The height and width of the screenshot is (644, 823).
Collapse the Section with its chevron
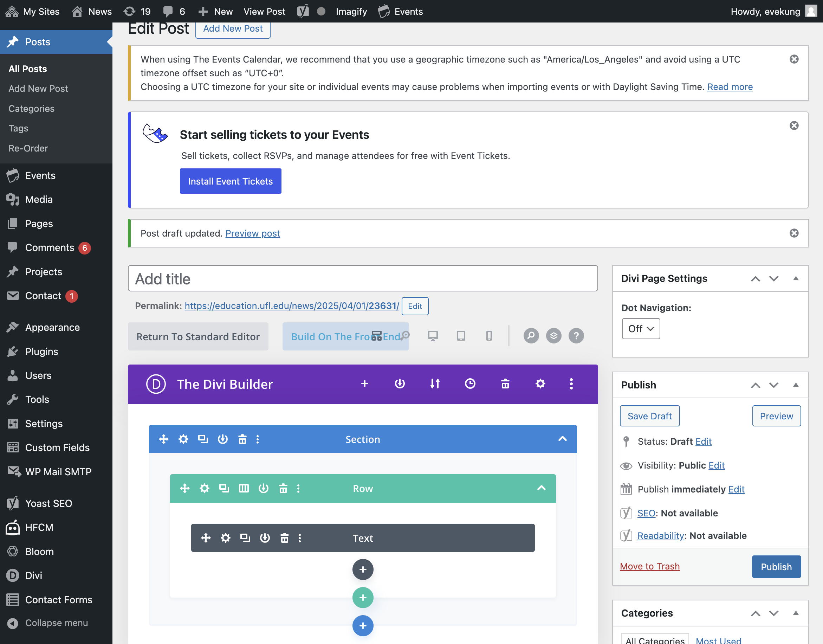[562, 439]
